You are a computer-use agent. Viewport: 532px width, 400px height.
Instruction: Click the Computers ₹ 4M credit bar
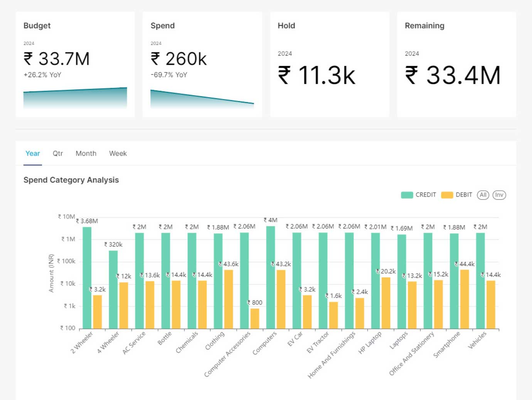pyautogui.click(x=271, y=277)
